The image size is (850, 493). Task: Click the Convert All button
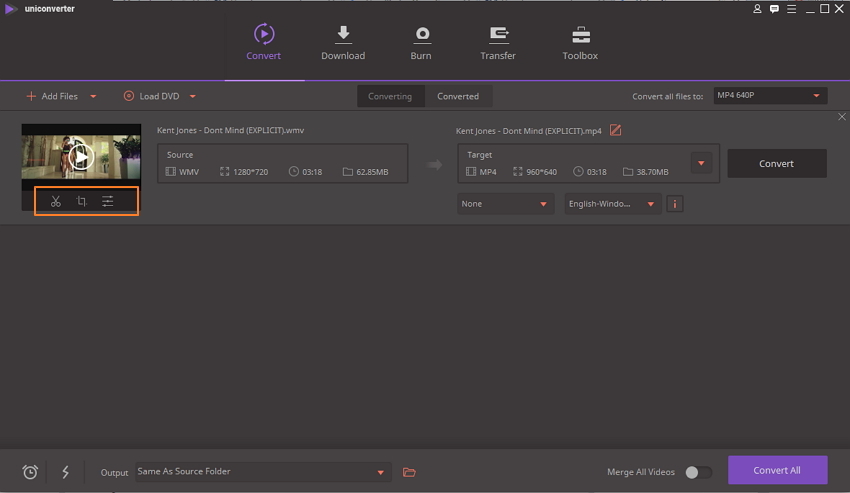pos(777,470)
